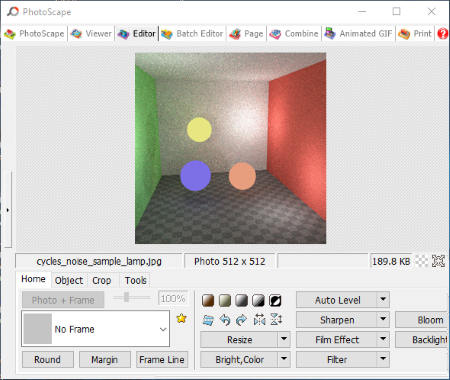Select the Editor tab

(137, 34)
